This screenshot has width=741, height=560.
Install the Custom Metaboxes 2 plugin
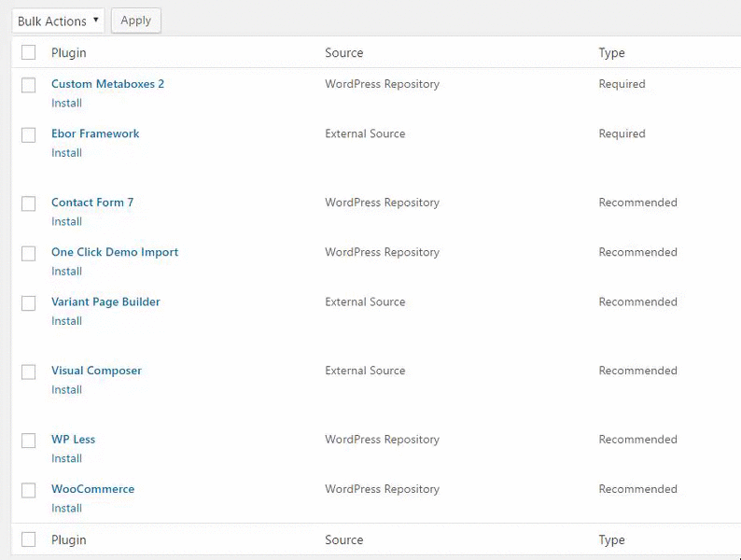(x=66, y=103)
